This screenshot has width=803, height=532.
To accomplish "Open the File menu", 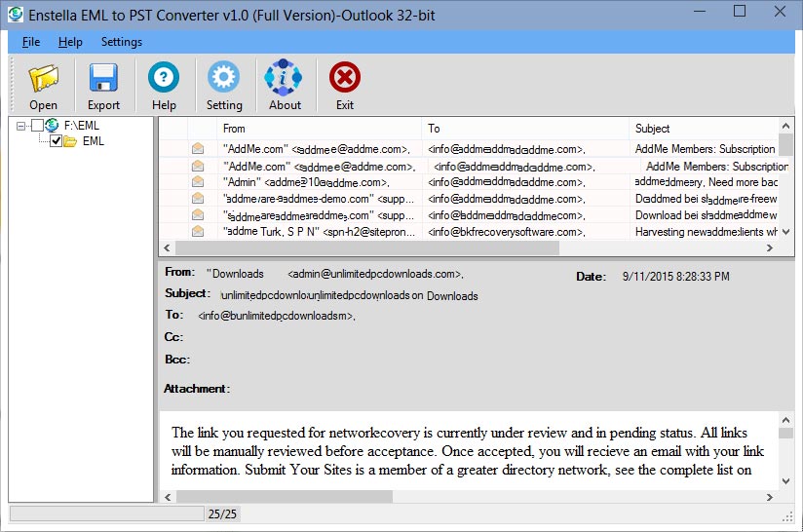I will point(31,42).
